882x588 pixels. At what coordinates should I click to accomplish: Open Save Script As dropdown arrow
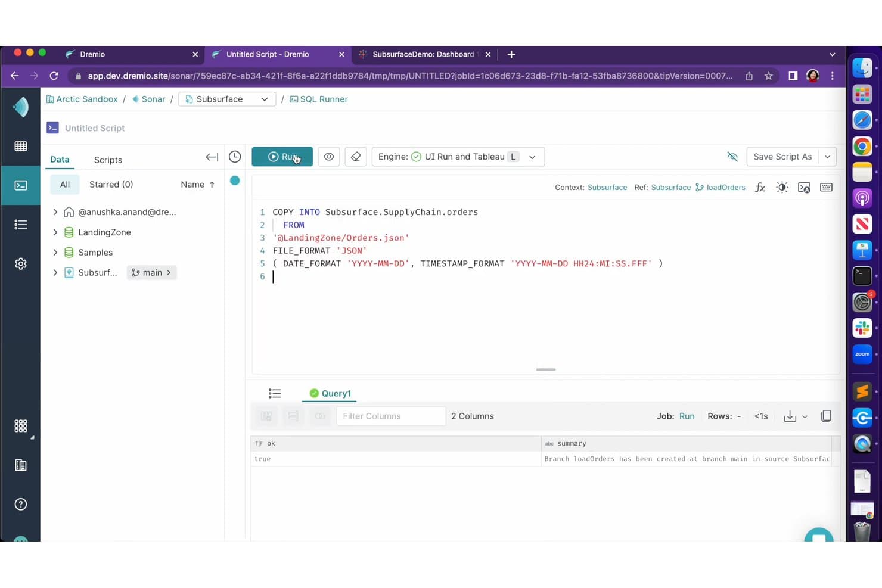pyautogui.click(x=827, y=157)
